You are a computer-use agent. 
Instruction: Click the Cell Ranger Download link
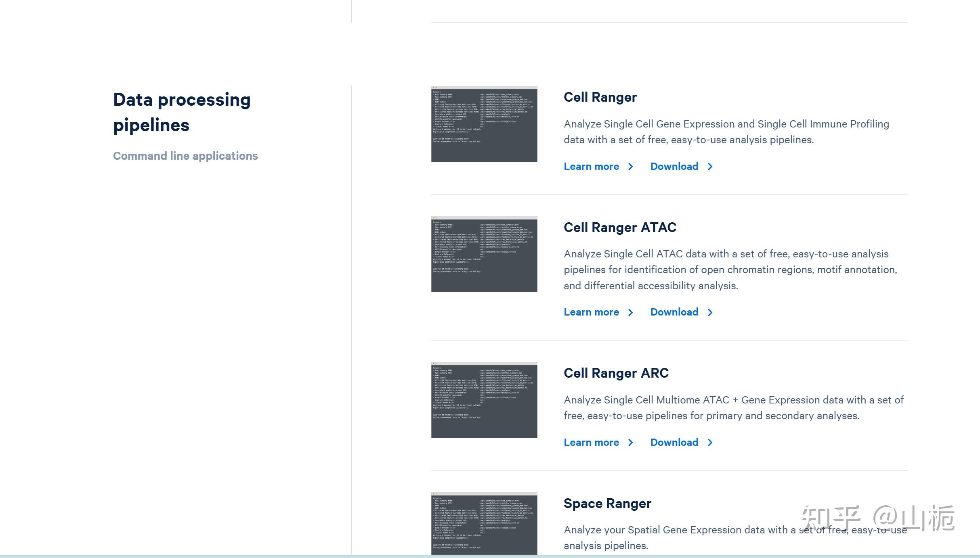point(674,167)
